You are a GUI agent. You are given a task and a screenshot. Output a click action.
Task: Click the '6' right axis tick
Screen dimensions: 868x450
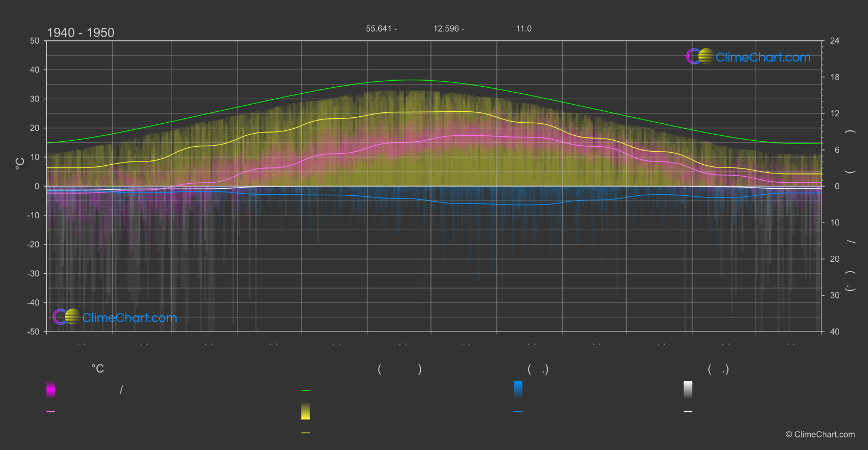point(837,150)
